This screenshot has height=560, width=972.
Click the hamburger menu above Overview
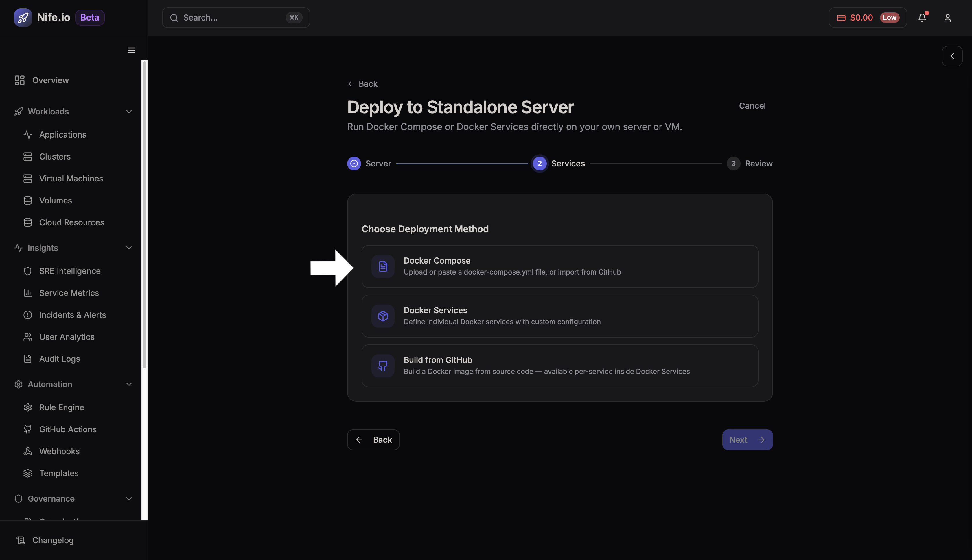click(x=131, y=50)
